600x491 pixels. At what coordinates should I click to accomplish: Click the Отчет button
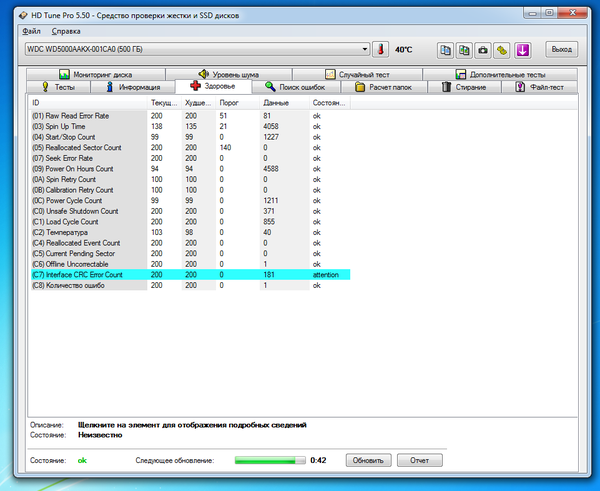coord(419,460)
